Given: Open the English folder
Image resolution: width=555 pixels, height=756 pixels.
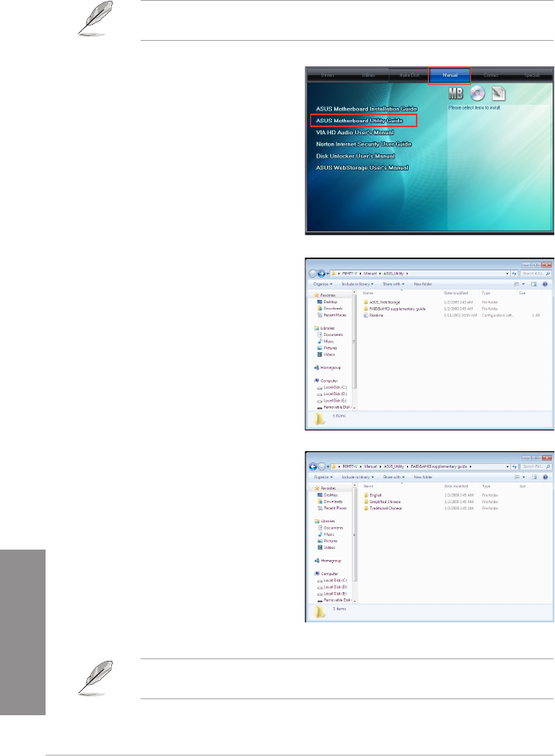Looking at the screenshot, I should 373,495.
